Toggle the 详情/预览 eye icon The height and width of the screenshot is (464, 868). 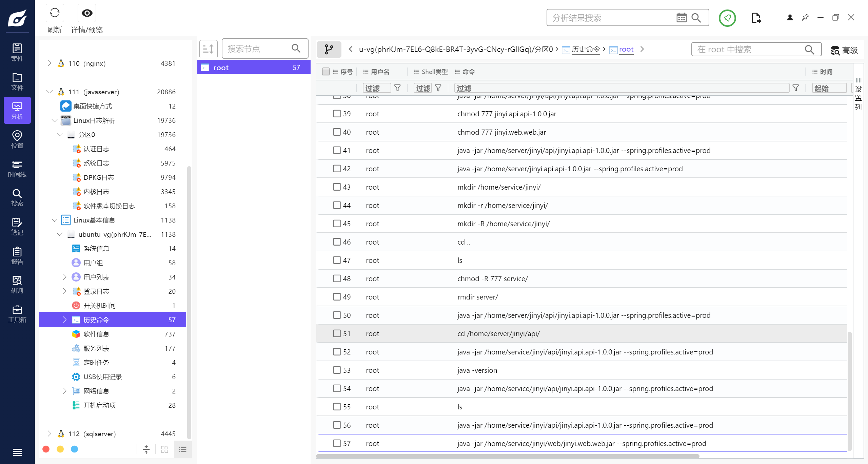pos(87,13)
